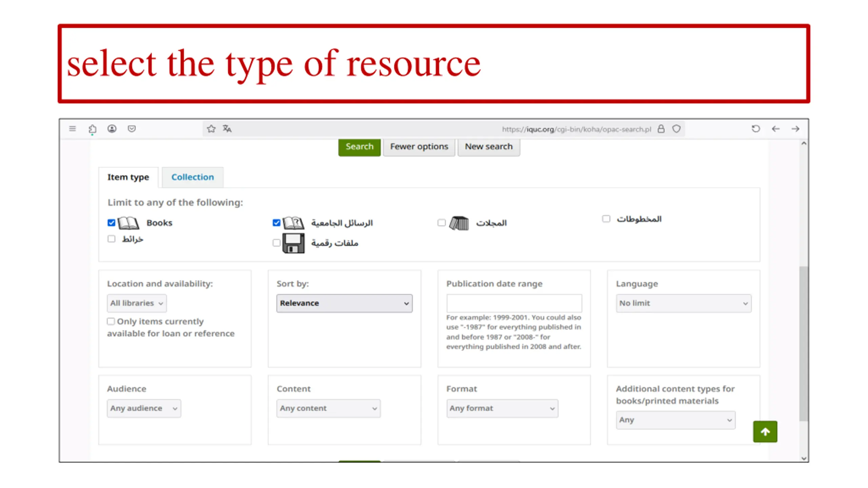Go forward with the right arrow
Image resolution: width=868 pixels, height=488 pixels.
[795, 129]
